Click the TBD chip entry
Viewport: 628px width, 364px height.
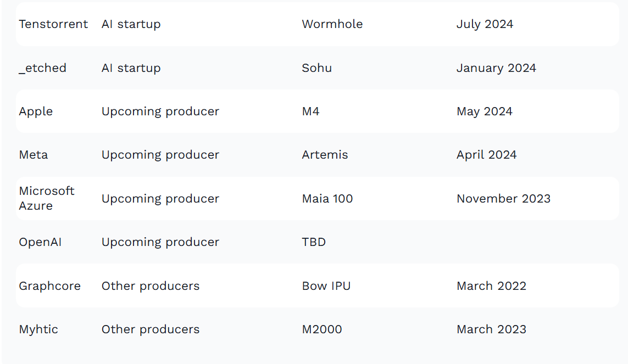[x=314, y=242]
